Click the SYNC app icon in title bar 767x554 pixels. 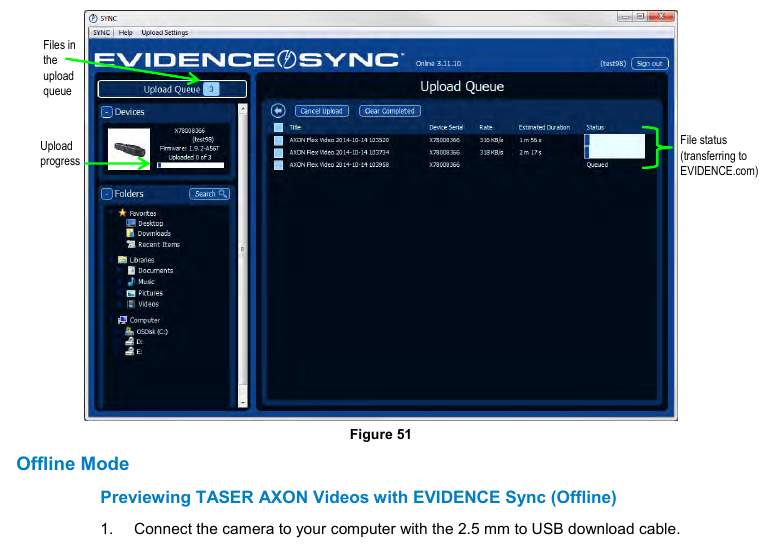(x=93, y=18)
